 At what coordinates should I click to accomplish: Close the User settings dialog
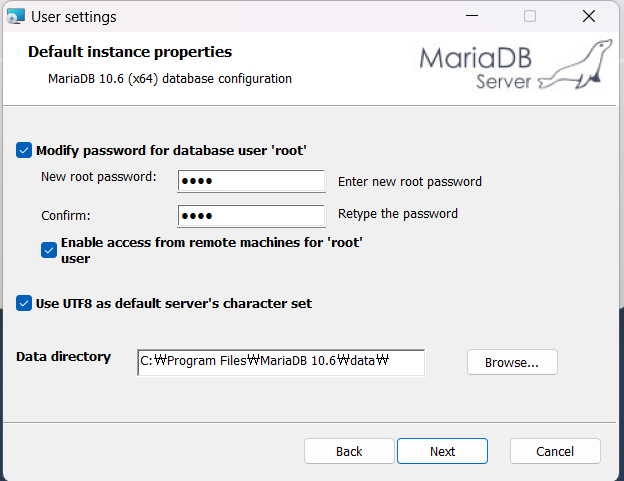pyautogui.click(x=589, y=16)
